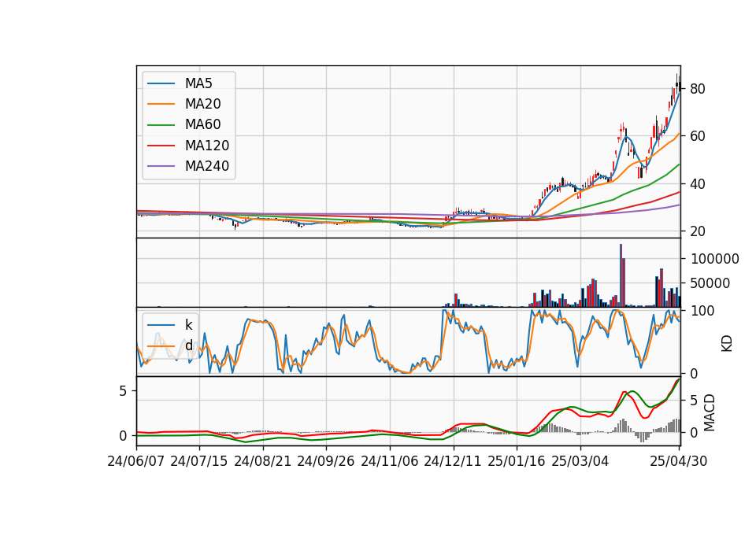
Task: Click the 24/08/21 date tick label
Action: [x=263, y=461]
